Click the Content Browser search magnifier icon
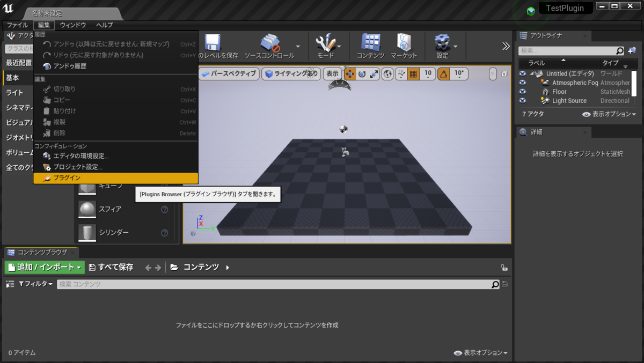The height and width of the screenshot is (363, 644). click(x=495, y=284)
